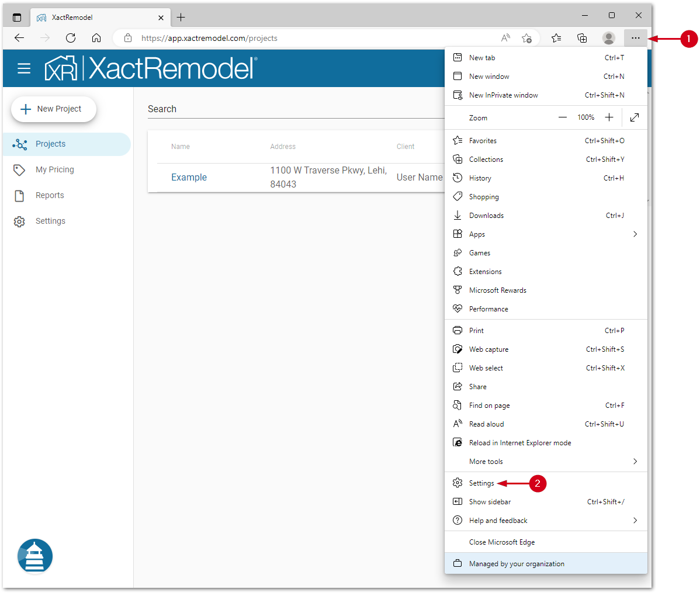The width and height of the screenshot is (700, 596).
Task: Open the Projects section in the sidebar
Action: pos(50,144)
